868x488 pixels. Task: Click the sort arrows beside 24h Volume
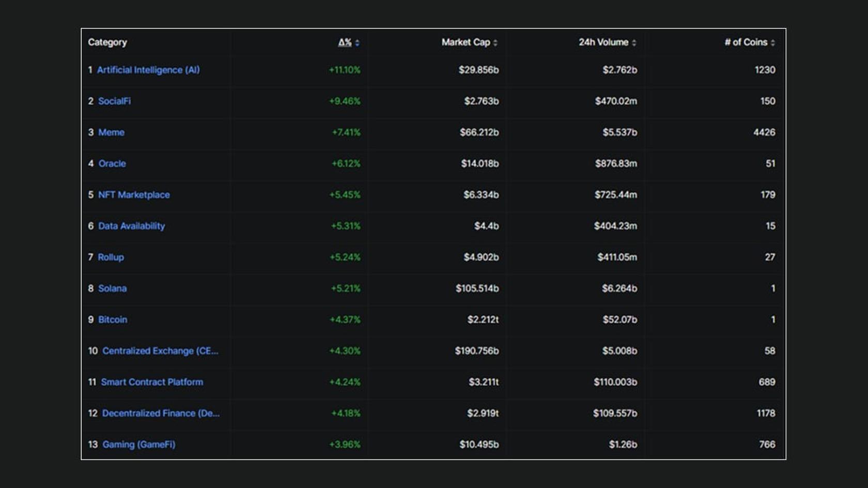pyautogui.click(x=634, y=43)
